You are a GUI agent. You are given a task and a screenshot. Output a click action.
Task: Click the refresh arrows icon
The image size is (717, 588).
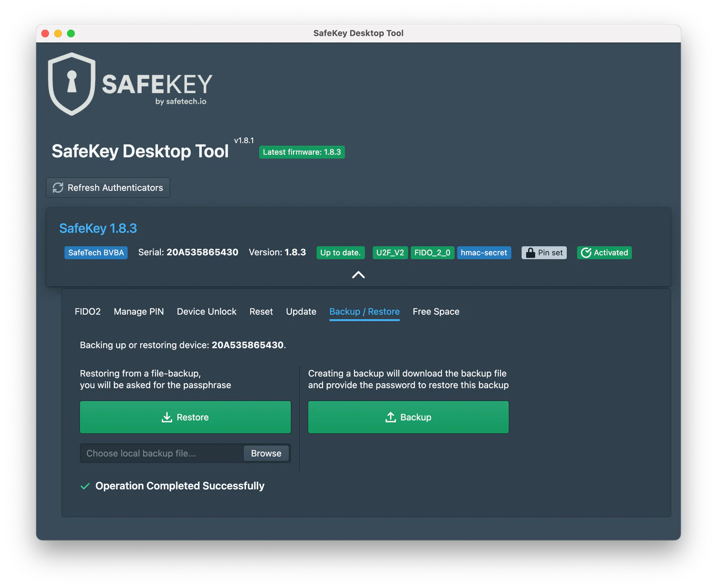(x=58, y=188)
